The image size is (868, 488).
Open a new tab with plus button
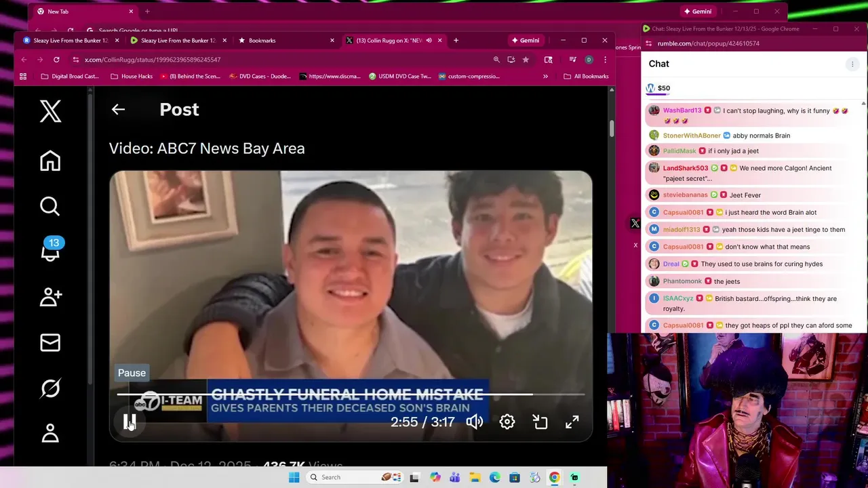(x=456, y=40)
